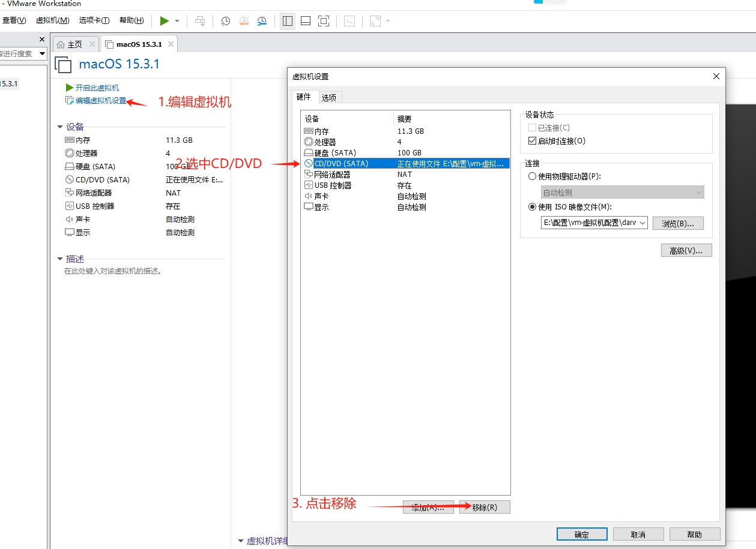
Task: Click the 设备 column header
Action: [348, 119]
